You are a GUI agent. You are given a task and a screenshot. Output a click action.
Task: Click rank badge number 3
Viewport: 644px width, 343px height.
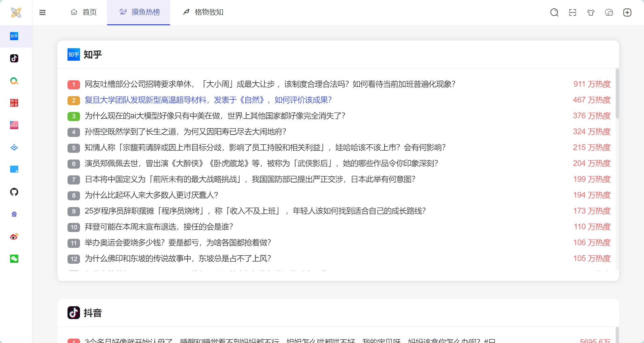[x=74, y=116]
